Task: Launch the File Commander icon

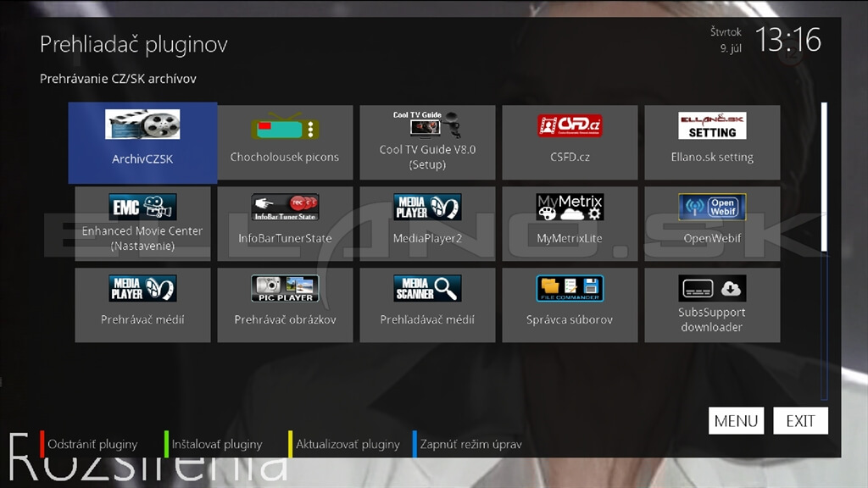Action: tap(570, 288)
